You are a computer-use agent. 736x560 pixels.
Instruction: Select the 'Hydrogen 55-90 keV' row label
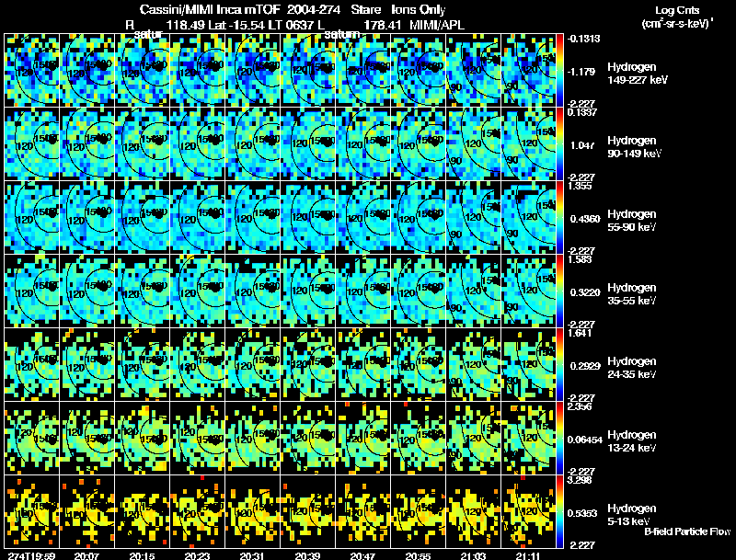(x=632, y=221)
